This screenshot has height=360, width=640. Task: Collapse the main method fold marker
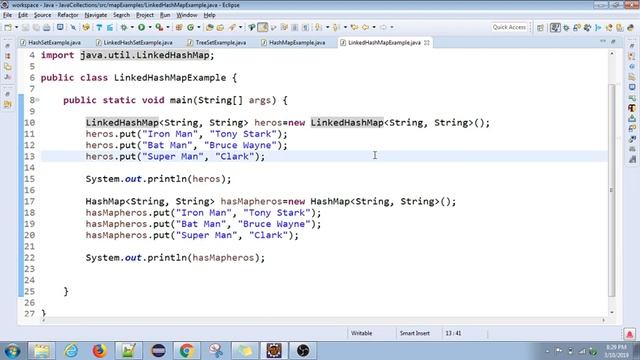tap(37, 100)
